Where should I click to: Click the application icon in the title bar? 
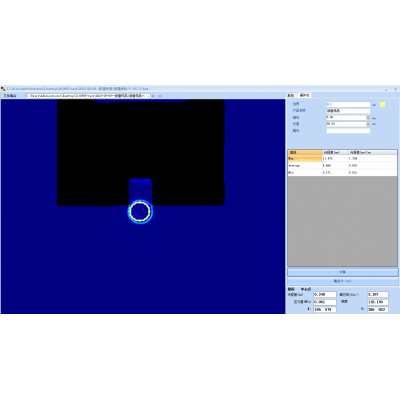[x=3, y=89]
